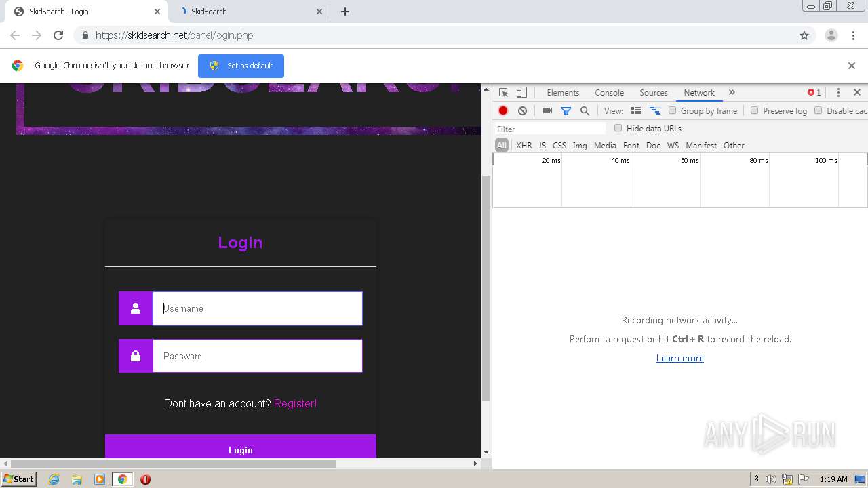Click the purple Login button
Screen dimensions: 868x488
[241, 447]
